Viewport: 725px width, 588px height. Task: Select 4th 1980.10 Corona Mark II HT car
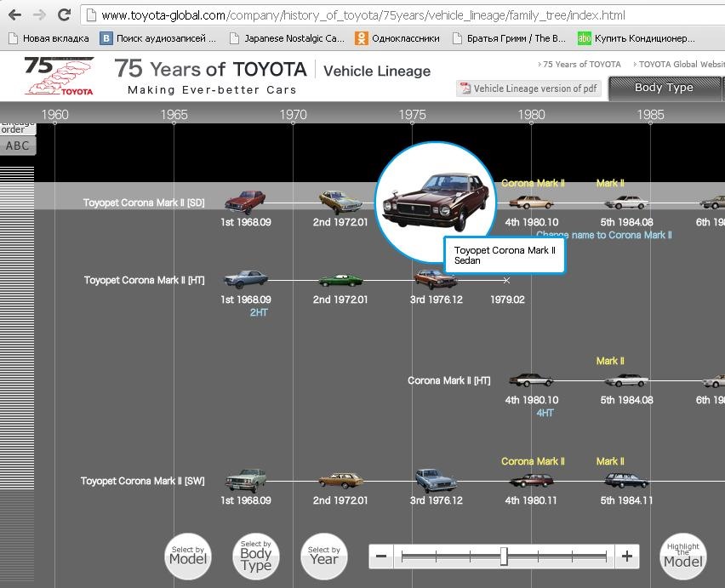click(x=531, y=380)
